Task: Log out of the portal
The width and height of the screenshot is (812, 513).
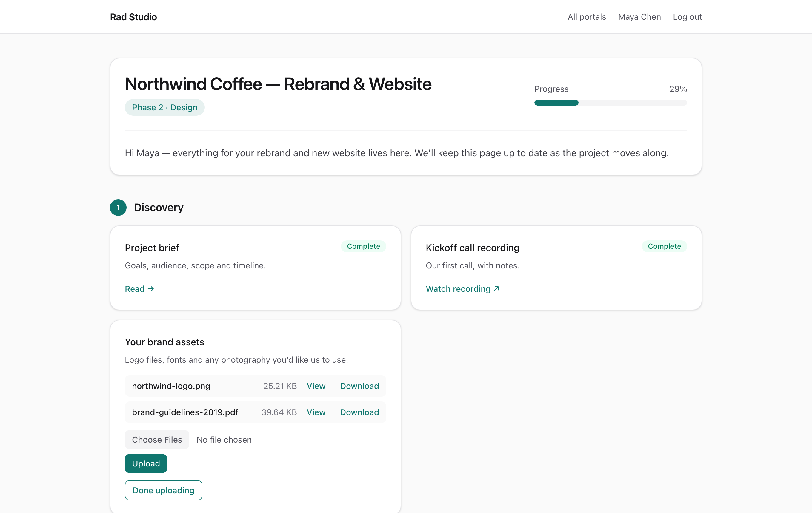Action: point(687,17)
